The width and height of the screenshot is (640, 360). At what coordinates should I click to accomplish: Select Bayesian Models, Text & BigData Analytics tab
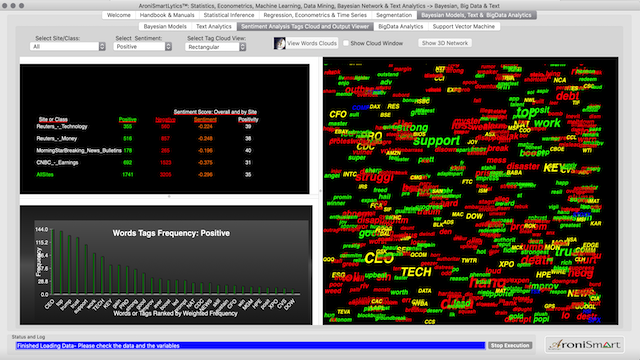[476, 15]
